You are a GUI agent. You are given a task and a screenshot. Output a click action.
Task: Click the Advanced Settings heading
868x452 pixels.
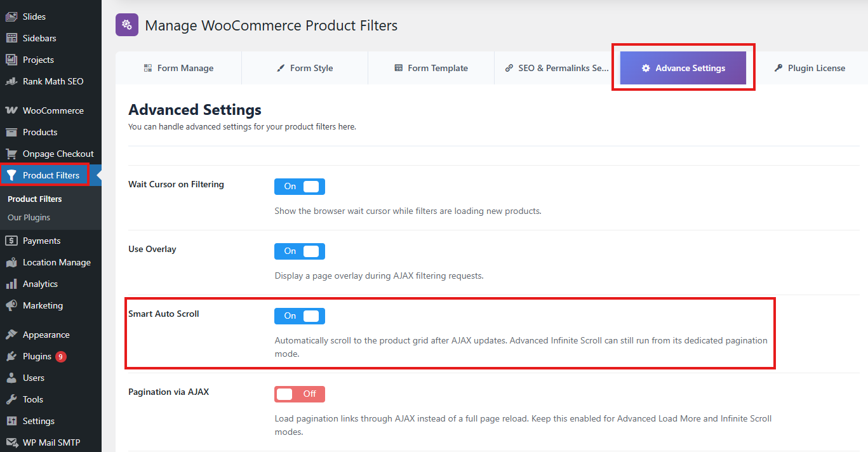click(x=195, y=110)
